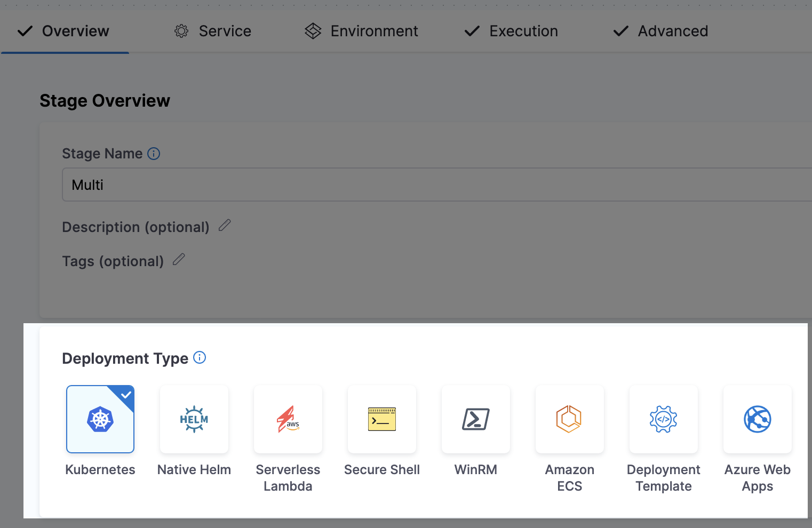Image resolution: width=812 pixels, height=528 pixels.
Task: Select Secure Shell deployment type
Action: coord(382,419)
